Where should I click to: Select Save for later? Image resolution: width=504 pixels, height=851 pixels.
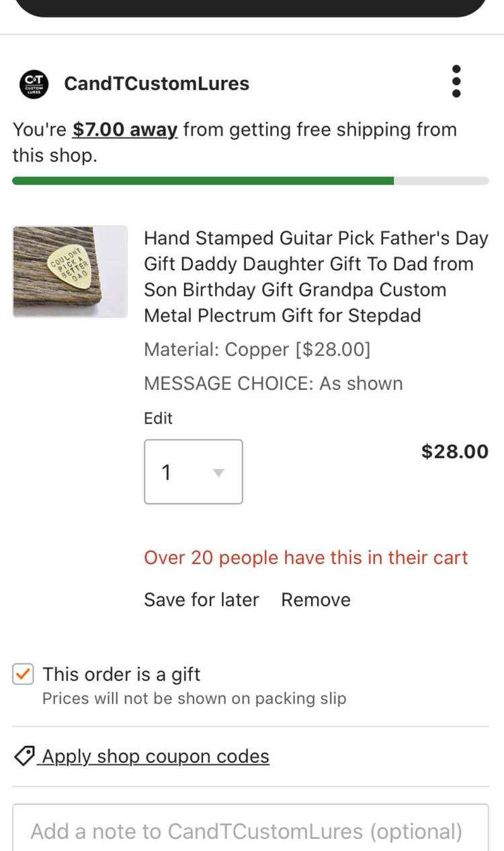[x=201, y=599]
